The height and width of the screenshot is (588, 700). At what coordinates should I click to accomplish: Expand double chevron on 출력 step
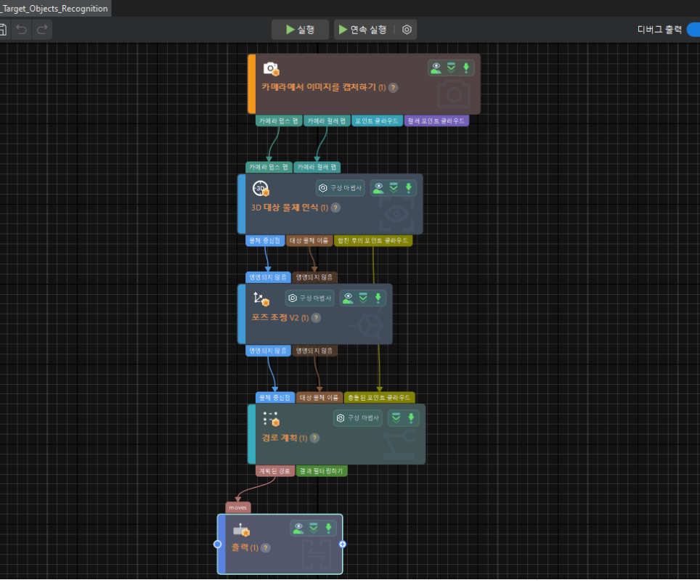314,528
